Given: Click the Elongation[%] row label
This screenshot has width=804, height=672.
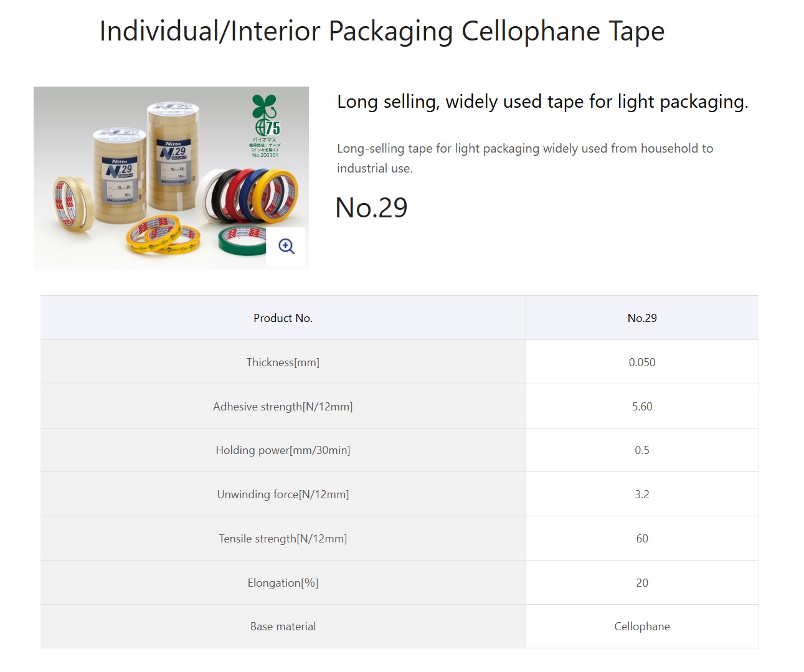Looking at the screenshot, I should click(x=283, y=582).
